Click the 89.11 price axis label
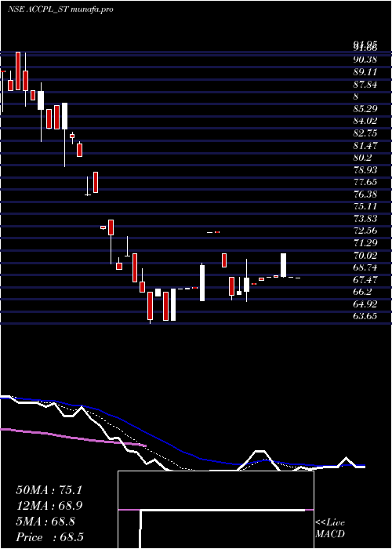Image resolution: width=392 pixels, height=549 pixels. 365,72
